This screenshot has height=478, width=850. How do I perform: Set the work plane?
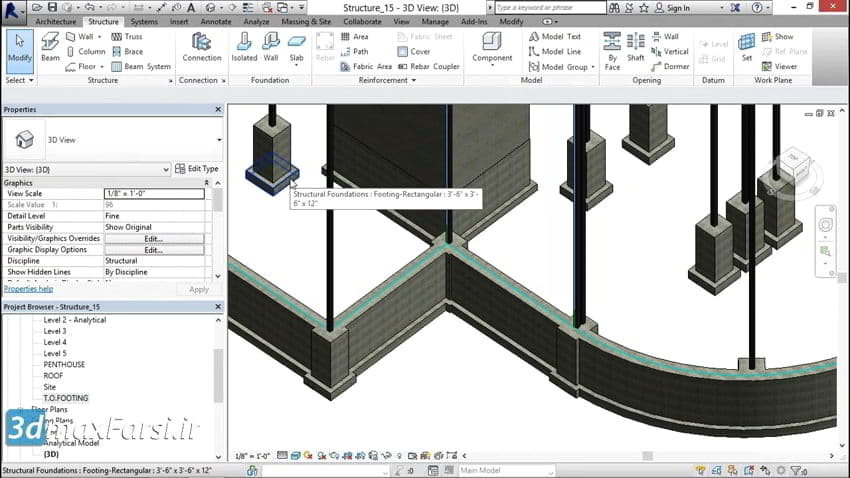tap(746, 48)
